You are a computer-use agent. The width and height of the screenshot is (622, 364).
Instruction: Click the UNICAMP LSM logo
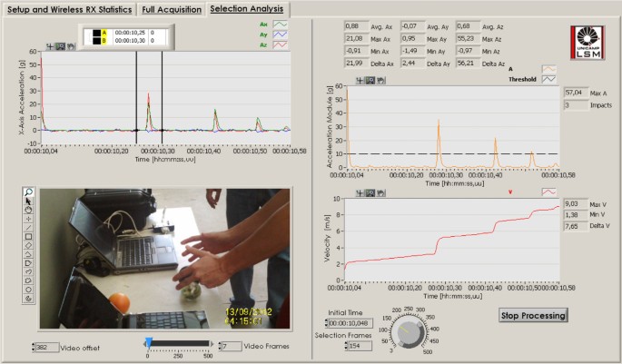(x=587, y=43)
